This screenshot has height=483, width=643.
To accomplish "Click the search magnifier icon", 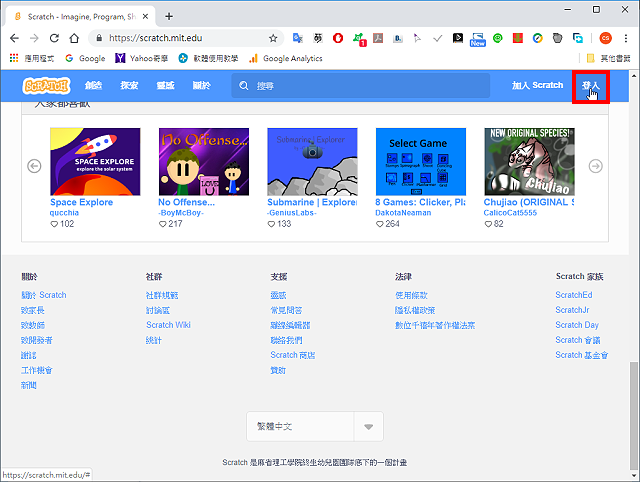I will tap(244, 86).
